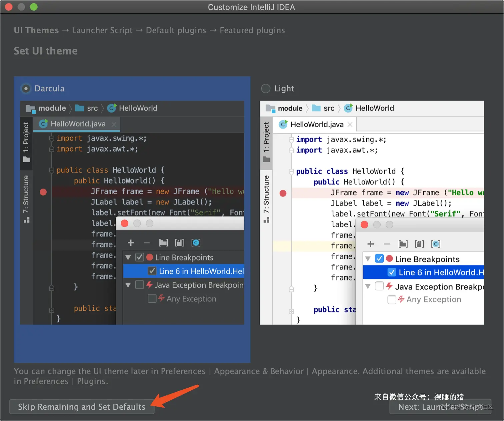Toggle Line Breakpoints checkbox in Darcula preview
The width and height of the screenshot is (504, 421).
click(140, 257)
